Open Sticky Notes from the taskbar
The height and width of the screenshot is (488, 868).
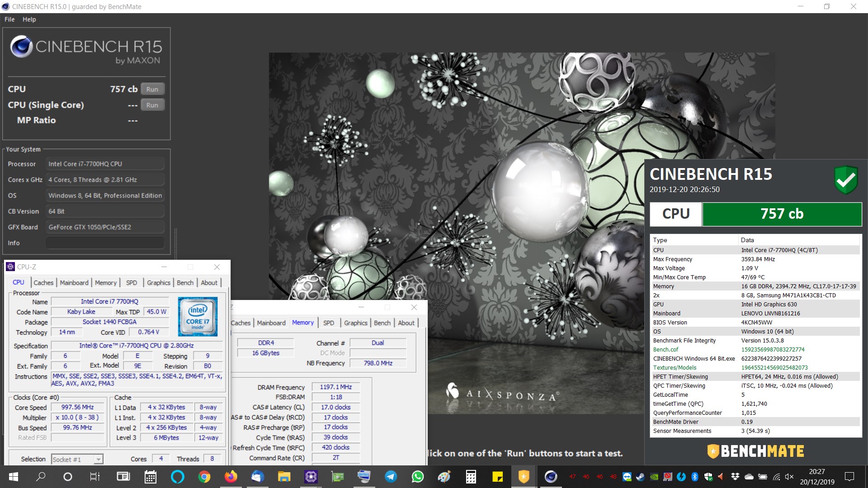click(497, 477)
